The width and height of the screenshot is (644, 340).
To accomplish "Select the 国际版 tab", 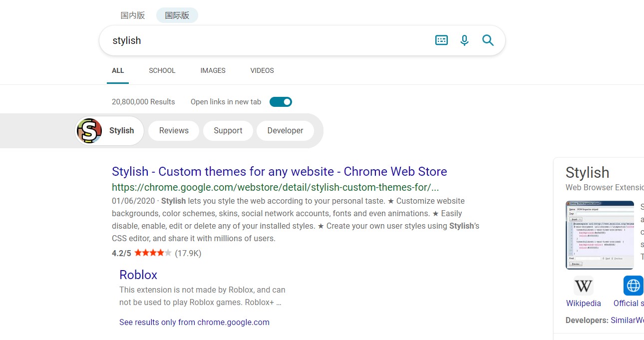I will (x=177, y=15).
